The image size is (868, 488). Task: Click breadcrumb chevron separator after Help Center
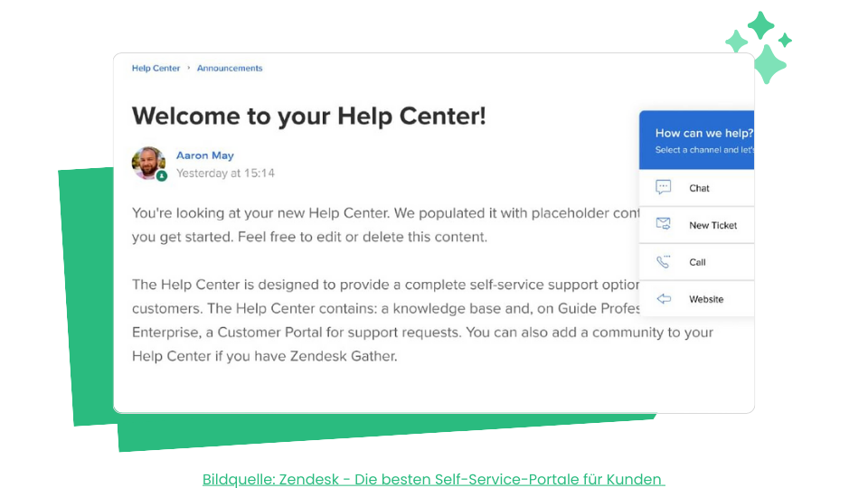tap(188, 68)
